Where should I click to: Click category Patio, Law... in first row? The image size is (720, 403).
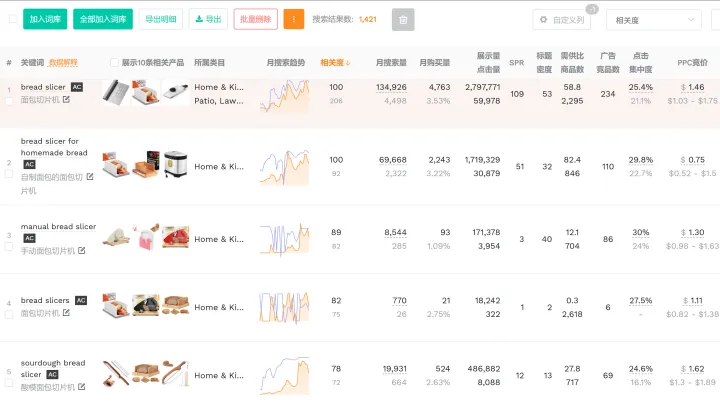[219, 101]
